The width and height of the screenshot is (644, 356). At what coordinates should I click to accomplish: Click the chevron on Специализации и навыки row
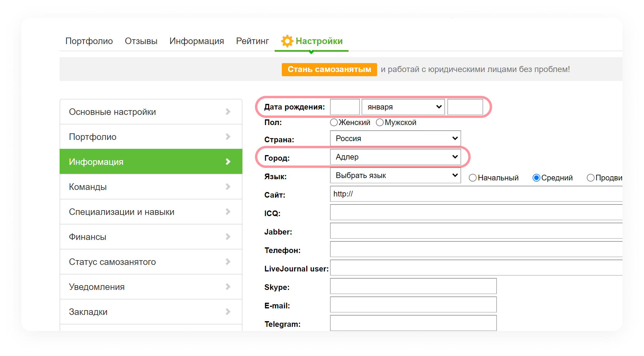click(x=228, y=212)
